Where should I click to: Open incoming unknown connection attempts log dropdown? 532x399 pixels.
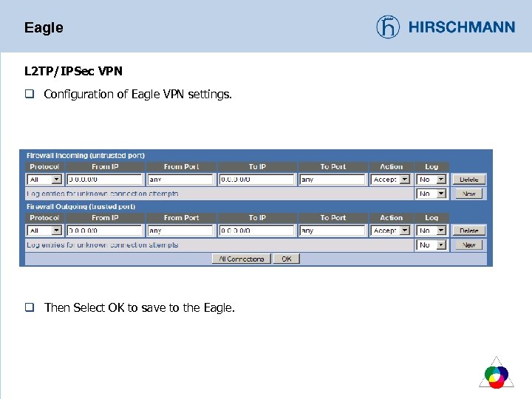coord(432,194)
